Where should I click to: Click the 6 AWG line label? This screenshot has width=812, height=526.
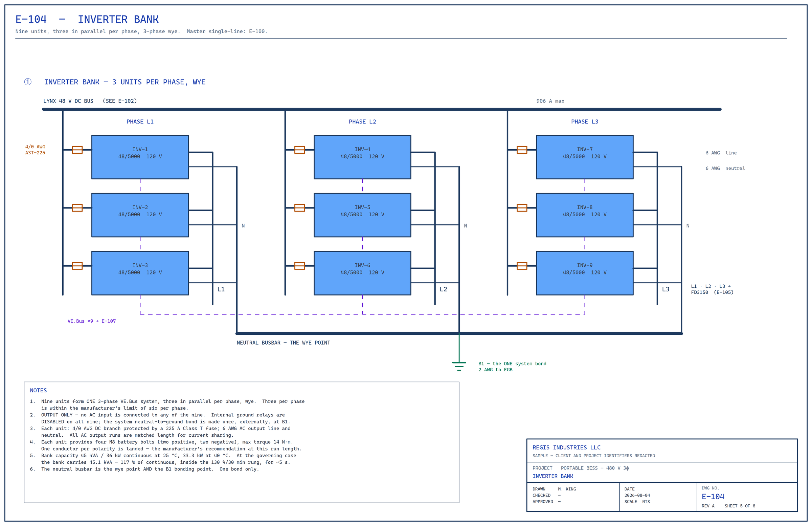click(x=721, y=153)
